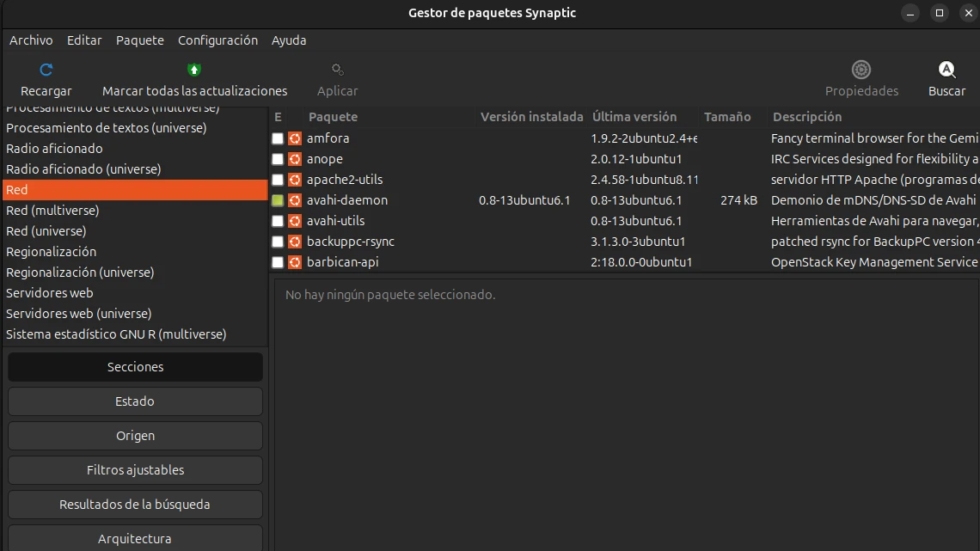The width and height of the screenshot is (980, 551).
Task: Click the Ubuntu icon next to anope
Action: click(x=295, y=158)
